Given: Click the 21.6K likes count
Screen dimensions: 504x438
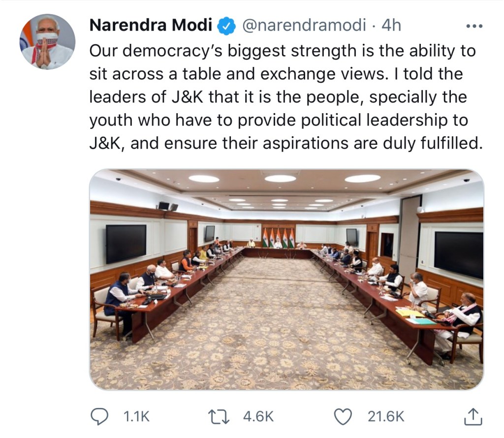Looking at the screenshot, I should [386, 417].
